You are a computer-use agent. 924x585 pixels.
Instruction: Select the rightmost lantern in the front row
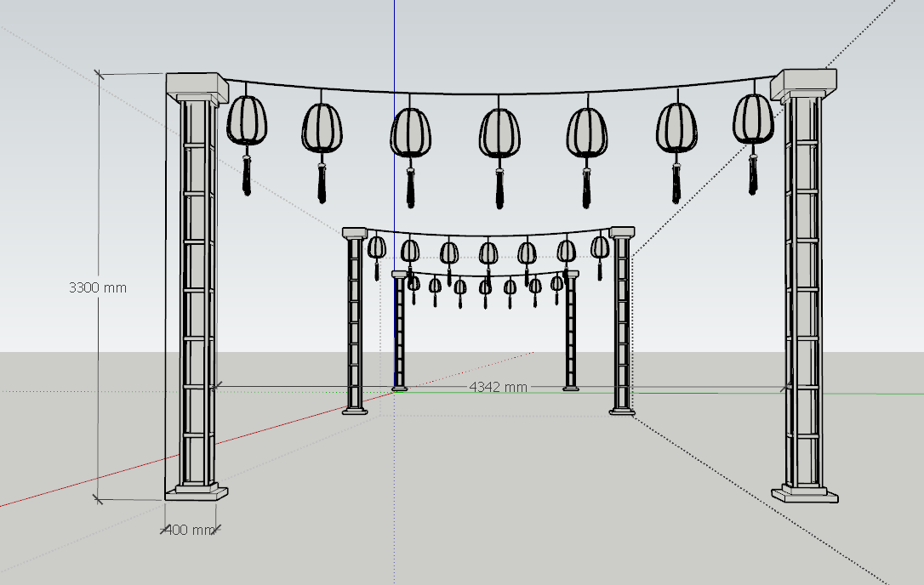(x=753, y=118)
